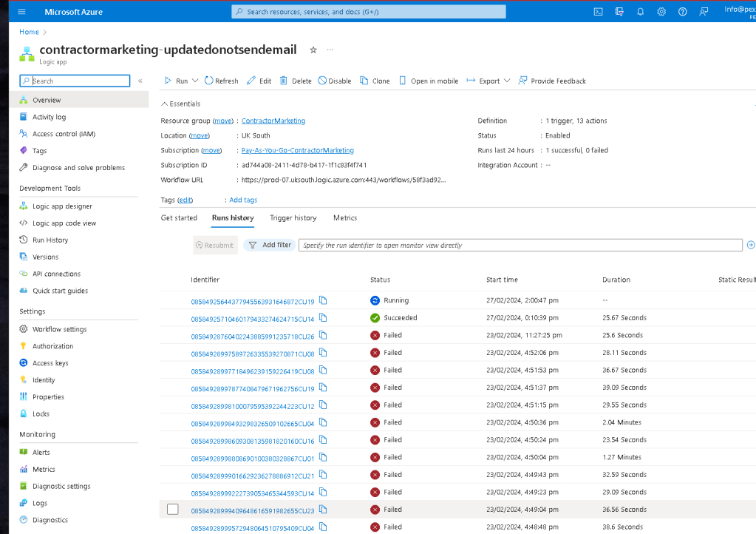Click Run play button in toolbar
The height and width of the screenshot is (534, 756).
click(176, 81)
